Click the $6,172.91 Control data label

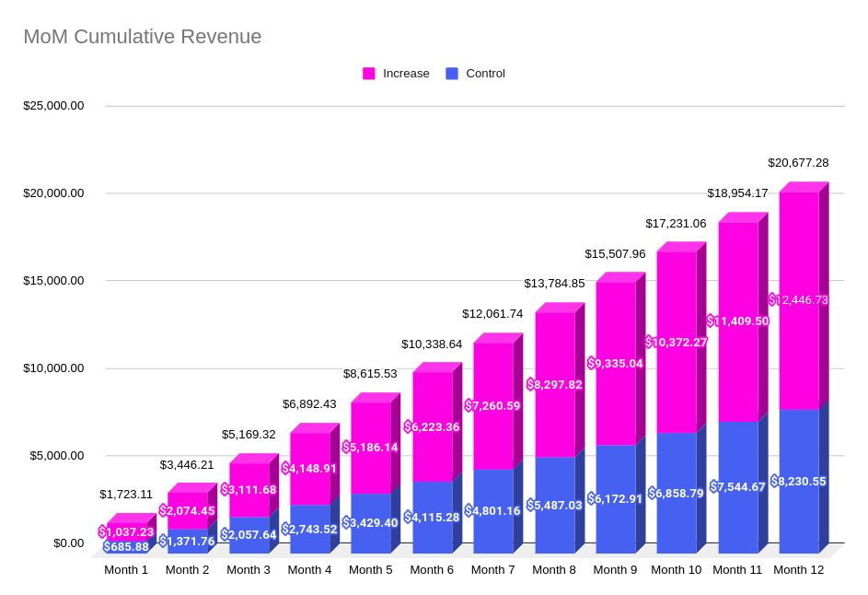[x=615, y=499]
